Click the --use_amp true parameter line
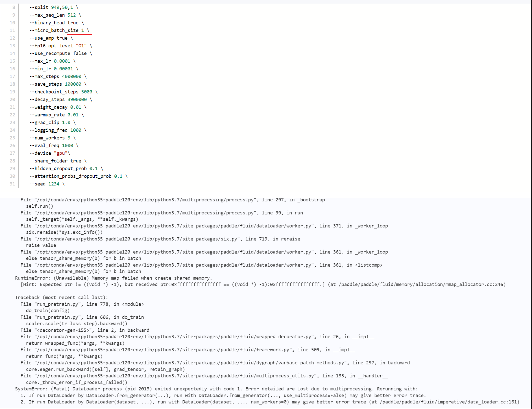Viewport: 532px width, 409px height. pyautogui.click(x=49, y=38)
